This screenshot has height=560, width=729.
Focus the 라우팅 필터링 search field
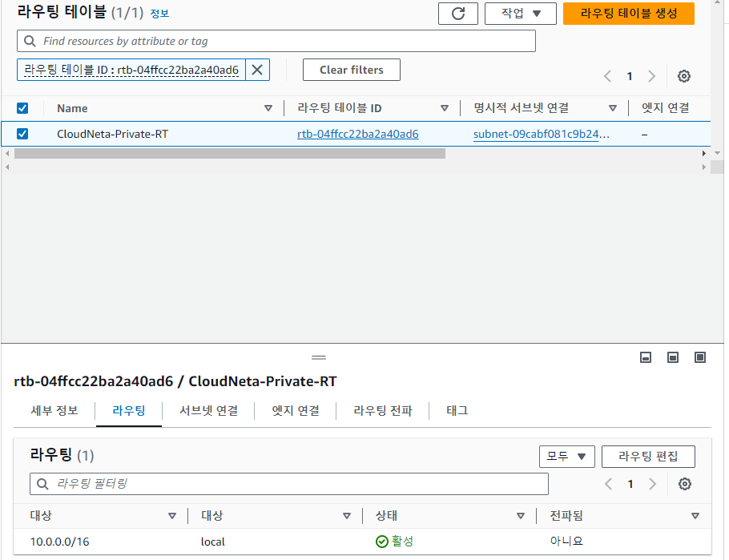click(289, 484)
